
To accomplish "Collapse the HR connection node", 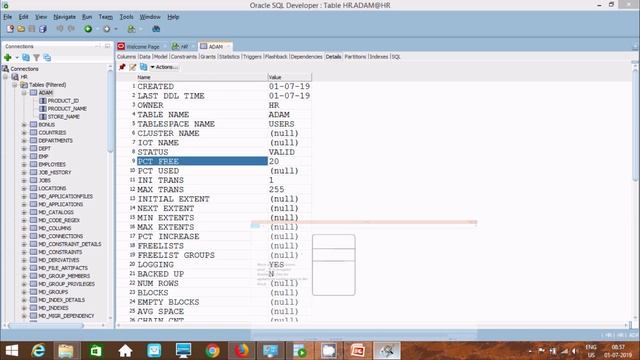I will click(x=6, y=77).
